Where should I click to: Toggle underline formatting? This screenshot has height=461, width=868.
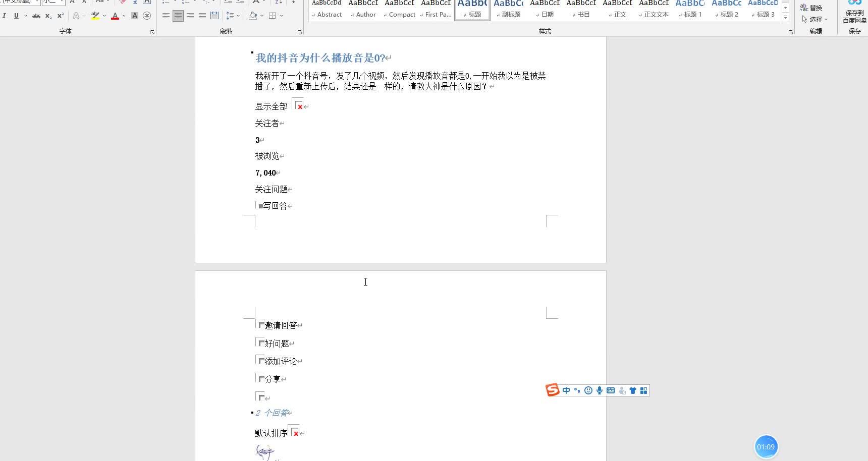click(x=16, y=16)
